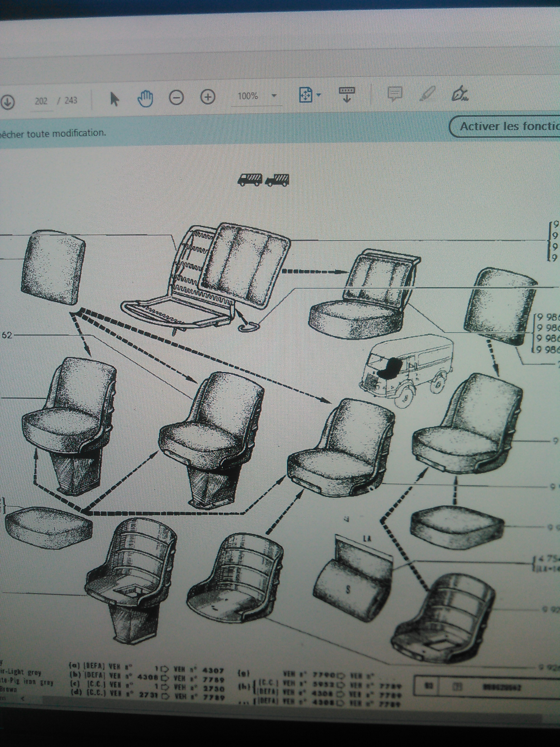Click the small pickup truck icon above diagram
The width and height of the screenshot is (560, 747).
click(277, 180)
